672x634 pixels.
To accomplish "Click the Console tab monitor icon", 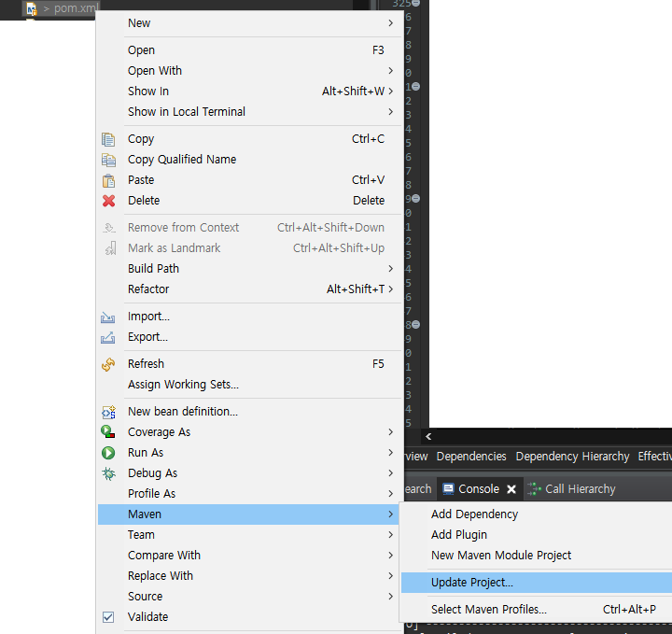I will (x=448, y=489).
